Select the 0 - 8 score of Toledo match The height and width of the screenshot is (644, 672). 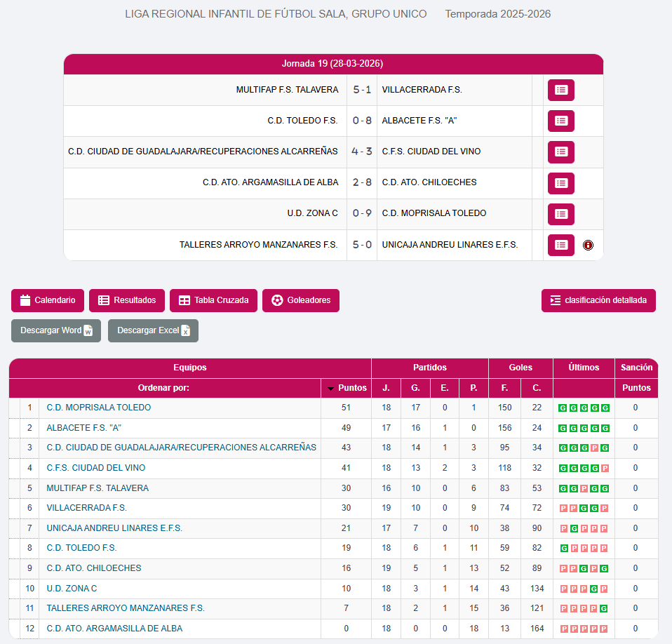[x=362, y=121]
